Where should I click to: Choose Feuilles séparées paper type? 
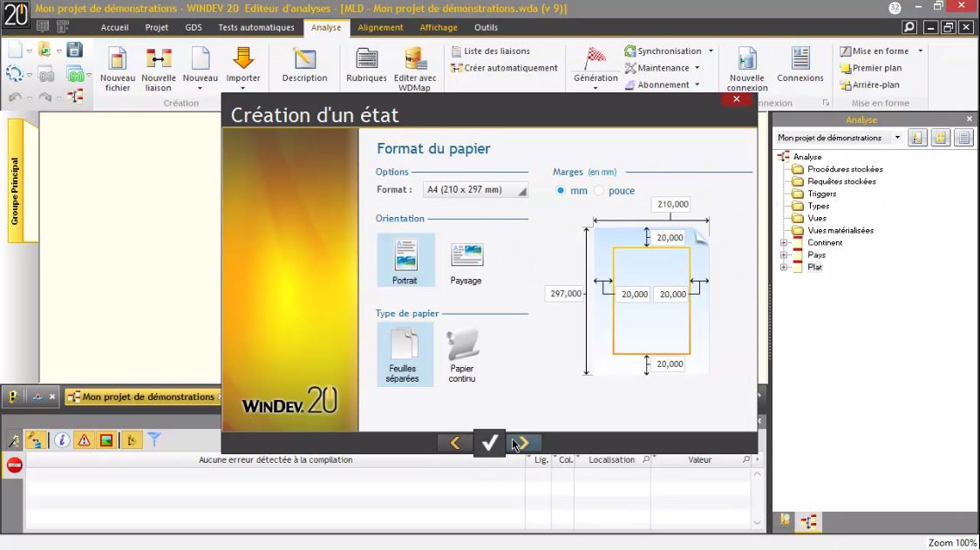[x=405, y=354]
